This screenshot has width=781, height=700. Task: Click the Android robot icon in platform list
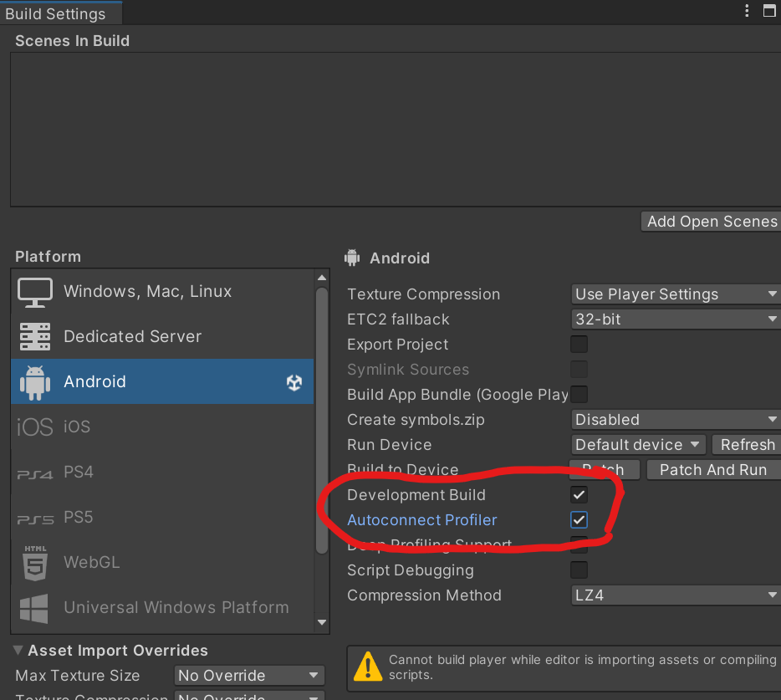pos(35,382)
